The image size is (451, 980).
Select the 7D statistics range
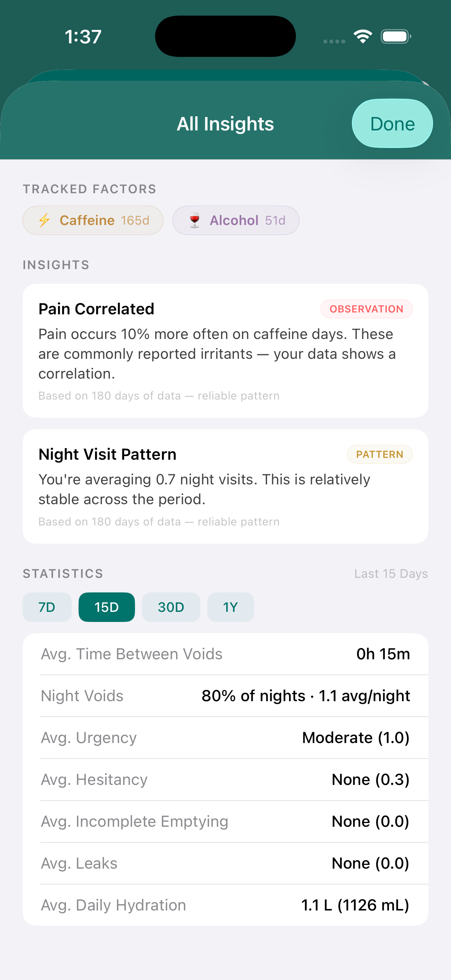47,607
